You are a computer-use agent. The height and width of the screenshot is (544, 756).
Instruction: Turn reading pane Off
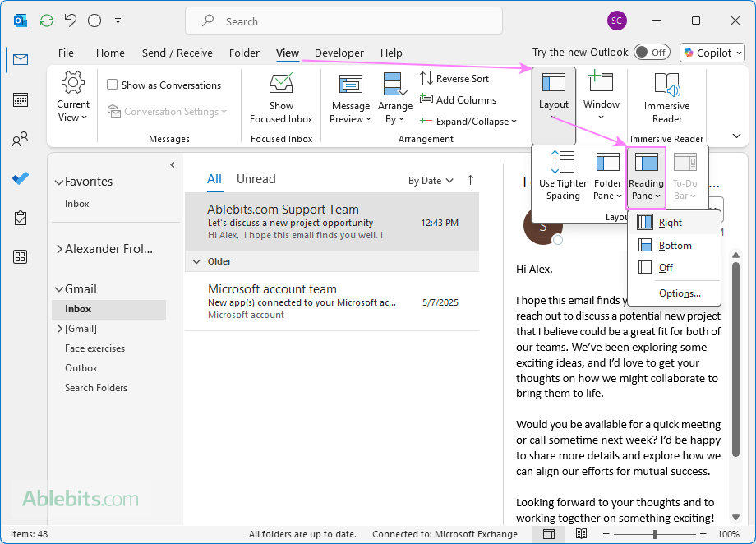point(675,268)
